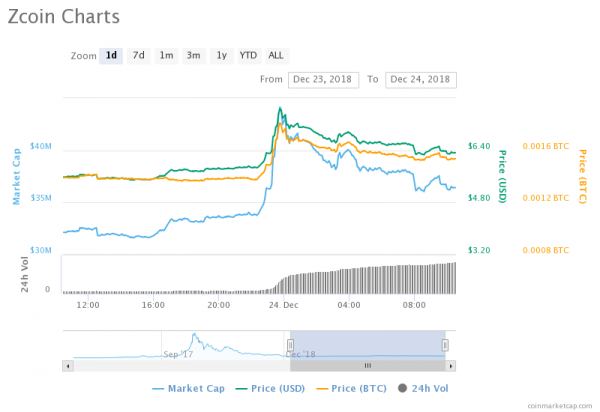
Task: Edit the From date field
Action: tap(323, 80)
